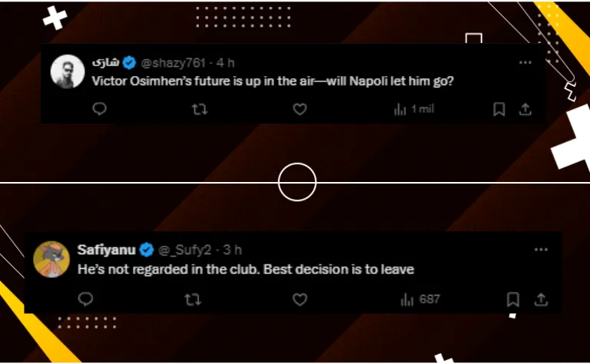Like Safiyanu's tweet about leaving
Screen dimensions: 590x364
300,299
